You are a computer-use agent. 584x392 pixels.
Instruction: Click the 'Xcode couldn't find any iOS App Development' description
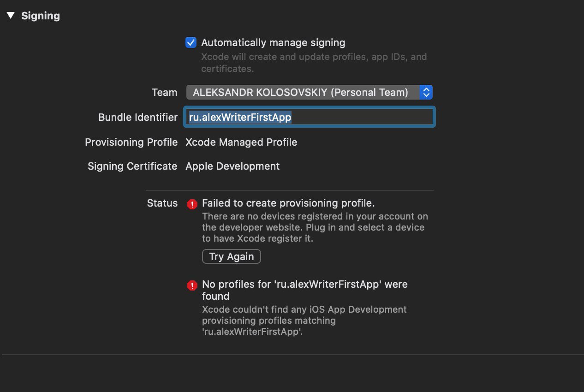pyautogui.click(x=304, y=321)
